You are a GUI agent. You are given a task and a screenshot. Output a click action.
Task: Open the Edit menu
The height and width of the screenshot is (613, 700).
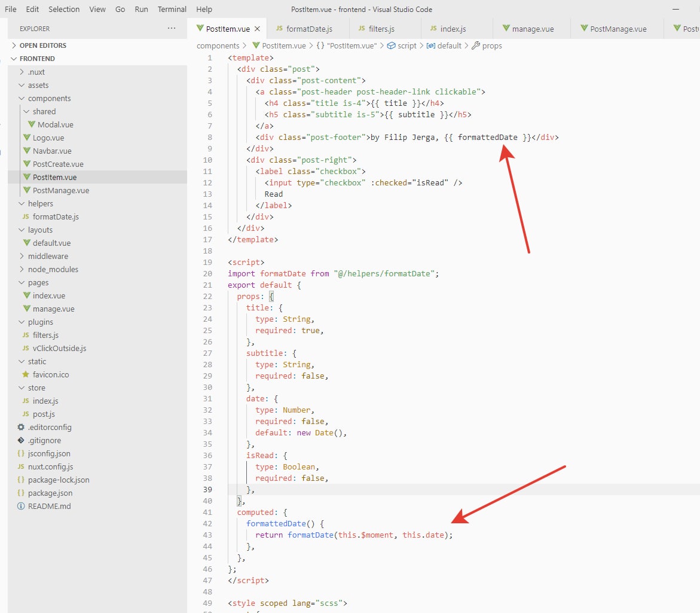click(32, 9)
